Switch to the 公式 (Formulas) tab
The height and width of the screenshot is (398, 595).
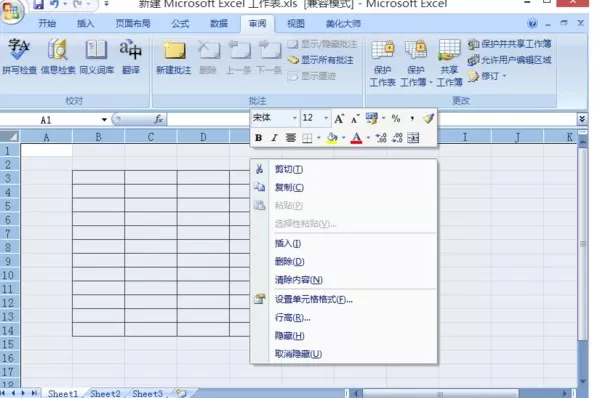pyautogui.click(x=180, y=24)
